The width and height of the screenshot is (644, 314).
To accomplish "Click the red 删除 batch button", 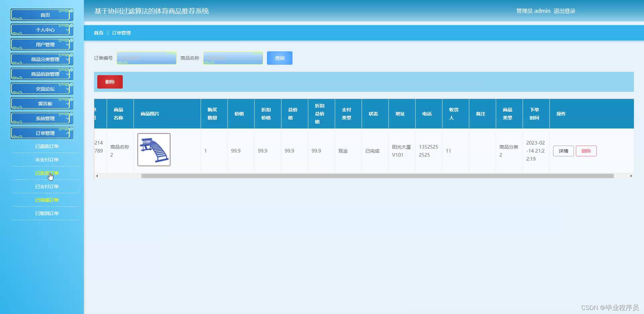I will pyautogui.click(x=110, y=82).
